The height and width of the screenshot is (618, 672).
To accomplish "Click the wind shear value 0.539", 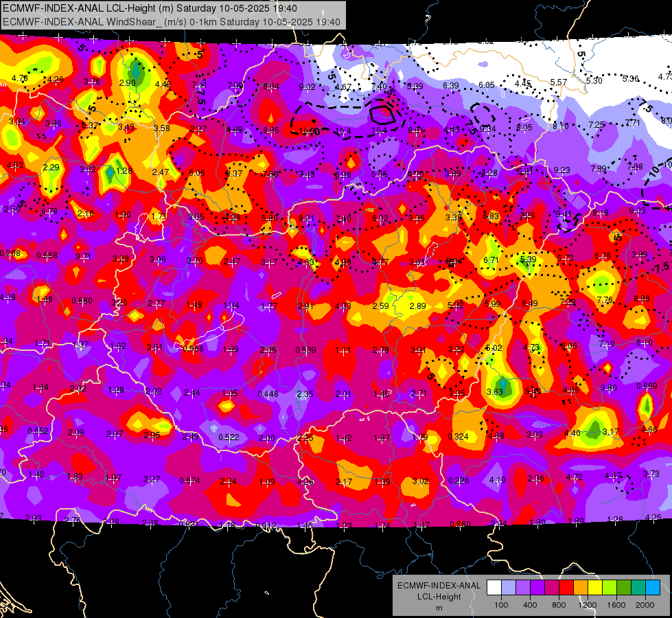I will click(305, 350).
